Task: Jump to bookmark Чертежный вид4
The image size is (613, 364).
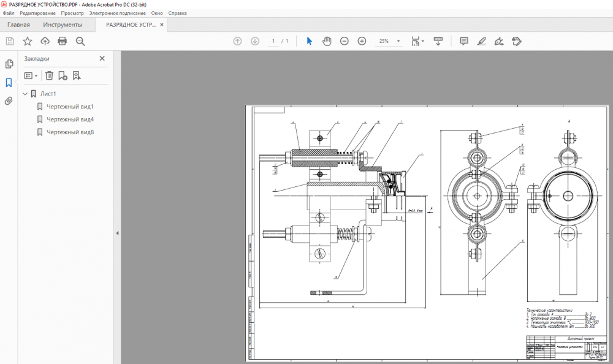Action: (x=70, y=119)
